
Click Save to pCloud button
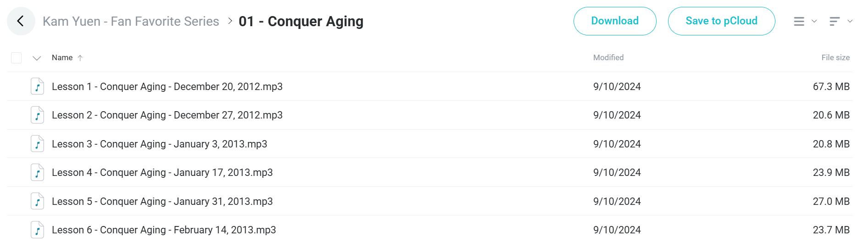pos(721,21)
